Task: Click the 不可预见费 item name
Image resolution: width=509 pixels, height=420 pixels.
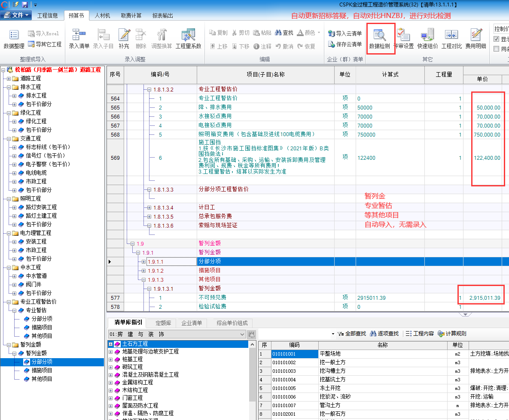Action: (x=212, y=298)
